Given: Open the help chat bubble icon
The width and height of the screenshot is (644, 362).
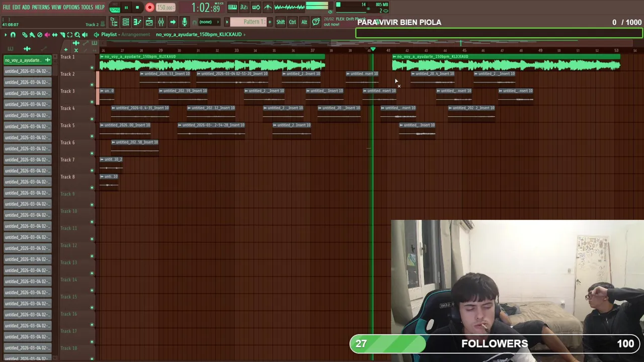Looking at the screenshot, I should (315, 22).
